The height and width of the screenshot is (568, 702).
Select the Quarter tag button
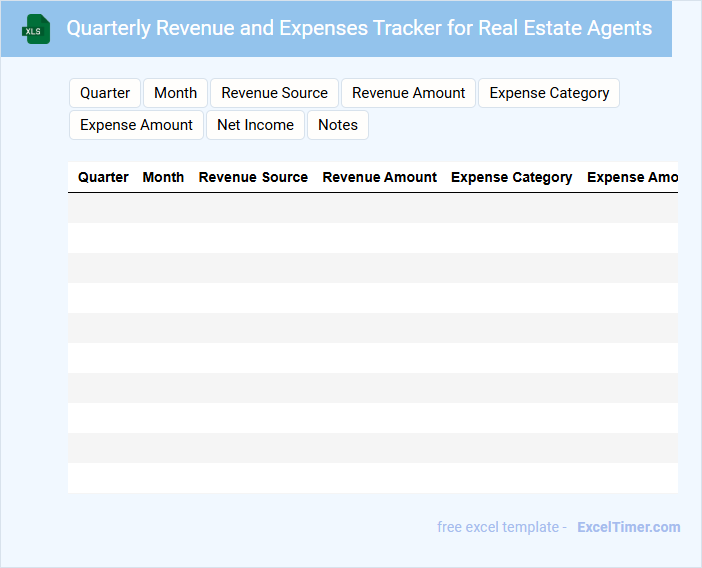[x=105, y=93]
